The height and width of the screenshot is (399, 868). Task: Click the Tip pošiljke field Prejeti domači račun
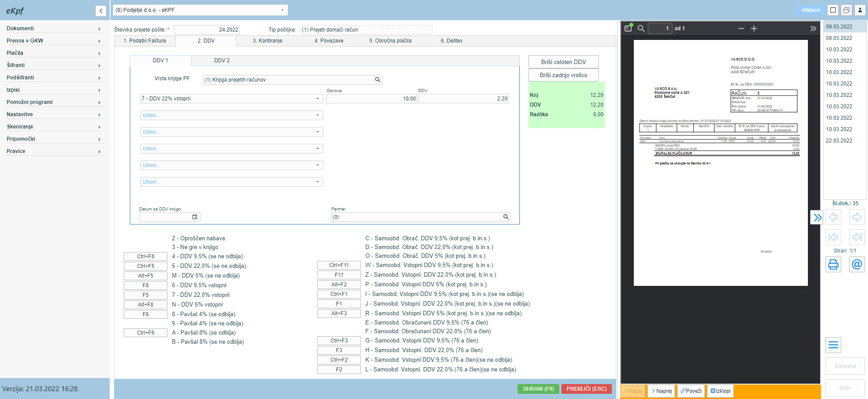click(x=367, y=30)
